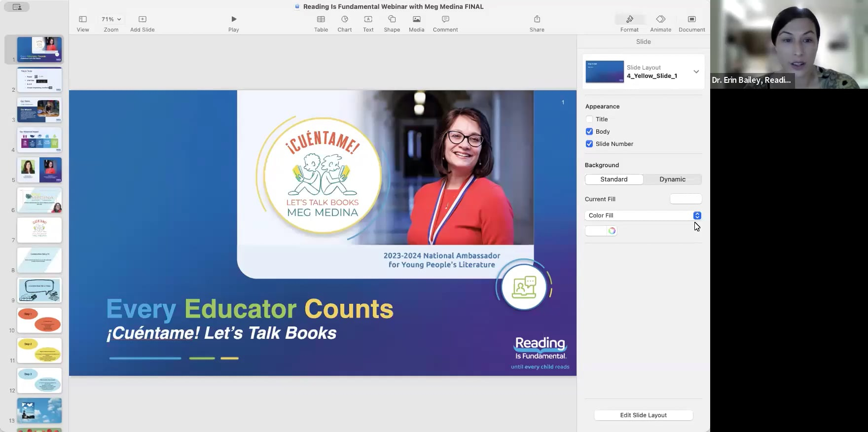Select Standard background tab
This screenshot has height=432, width=868.
click(614, 180)
